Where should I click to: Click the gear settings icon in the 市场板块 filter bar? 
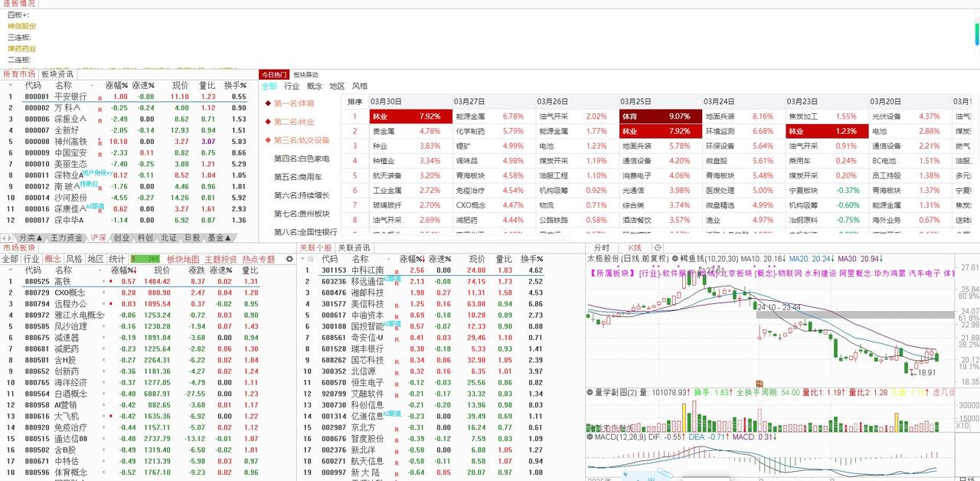tap(289, 260)
